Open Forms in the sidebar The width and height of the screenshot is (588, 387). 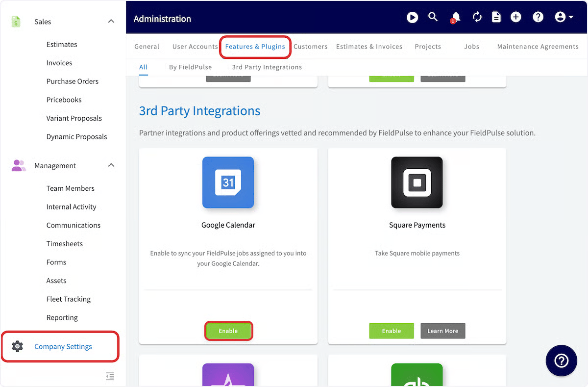point(56,262)
